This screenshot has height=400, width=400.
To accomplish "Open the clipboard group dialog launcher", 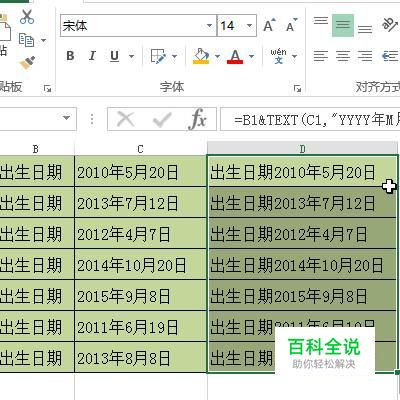I will click(x=47, y=88).
